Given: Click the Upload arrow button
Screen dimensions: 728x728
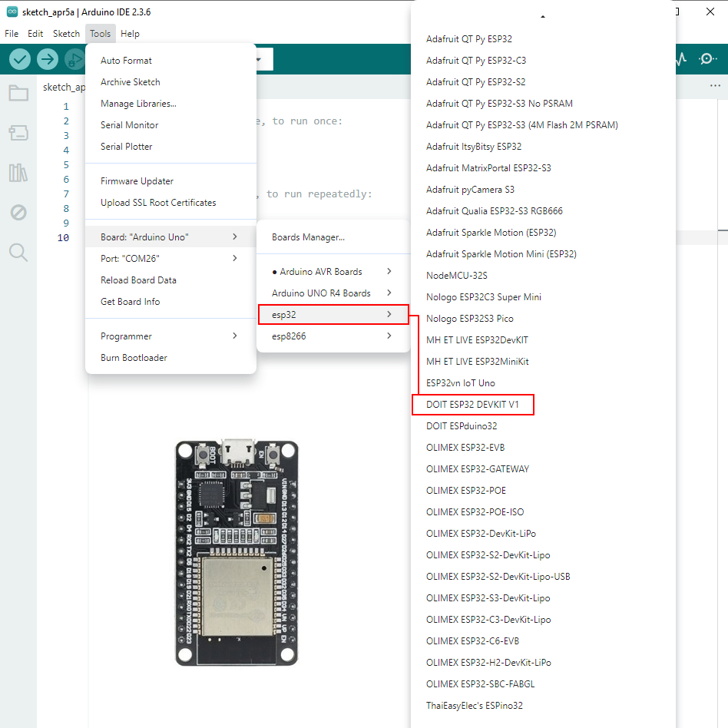Looking at the screenshot, I should click(48, 59).
